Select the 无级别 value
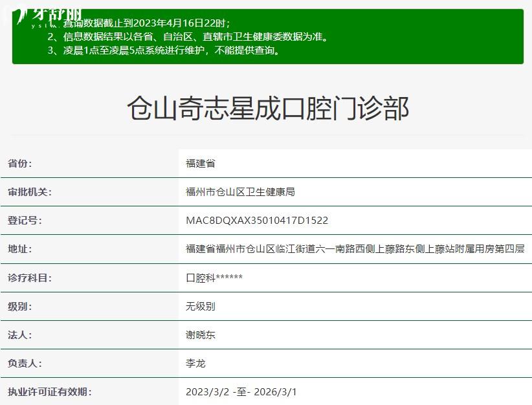Screen dimensions: 532x405 tap(201, 306)
